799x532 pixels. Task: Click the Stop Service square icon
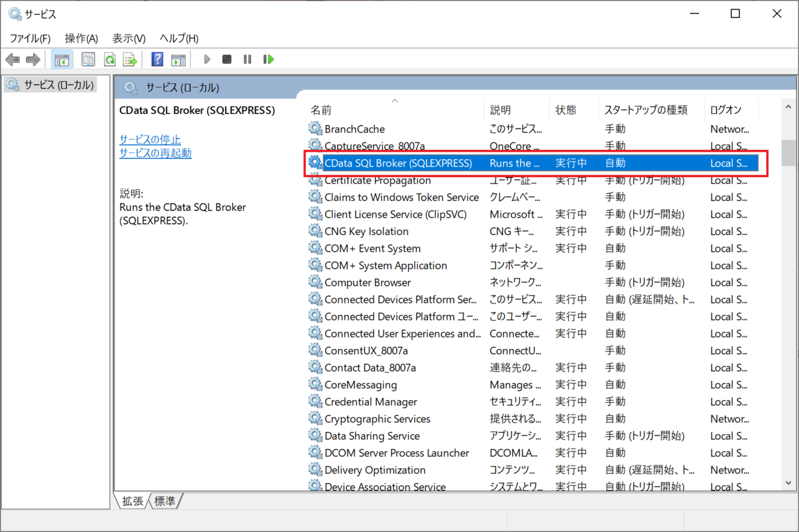pyautogui.click(x=226, y=60)
